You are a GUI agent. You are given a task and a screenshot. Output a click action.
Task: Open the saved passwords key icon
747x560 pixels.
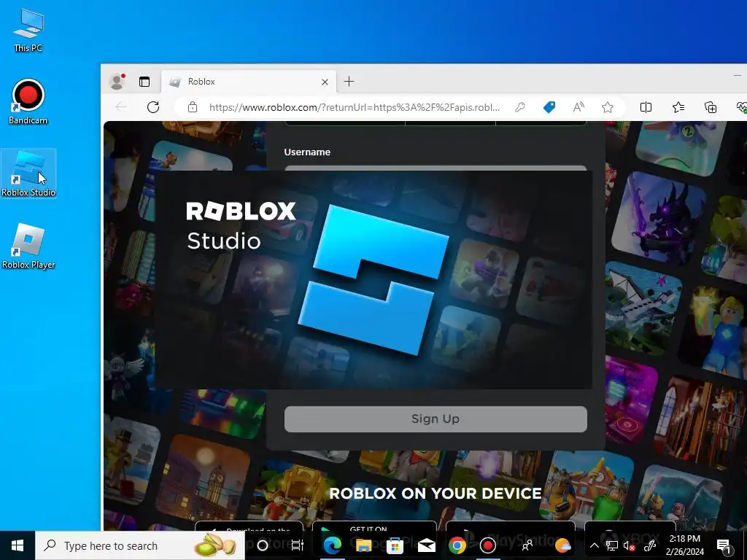(x=519, y=107)
